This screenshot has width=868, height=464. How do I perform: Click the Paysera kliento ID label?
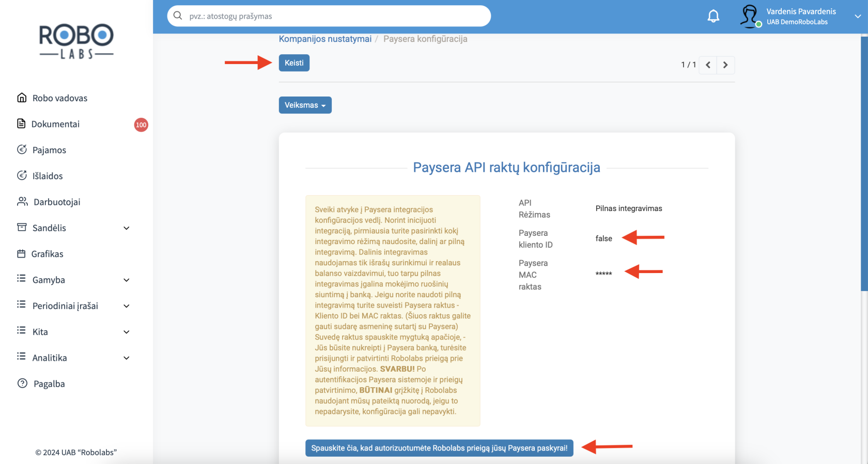coord(536,239)
